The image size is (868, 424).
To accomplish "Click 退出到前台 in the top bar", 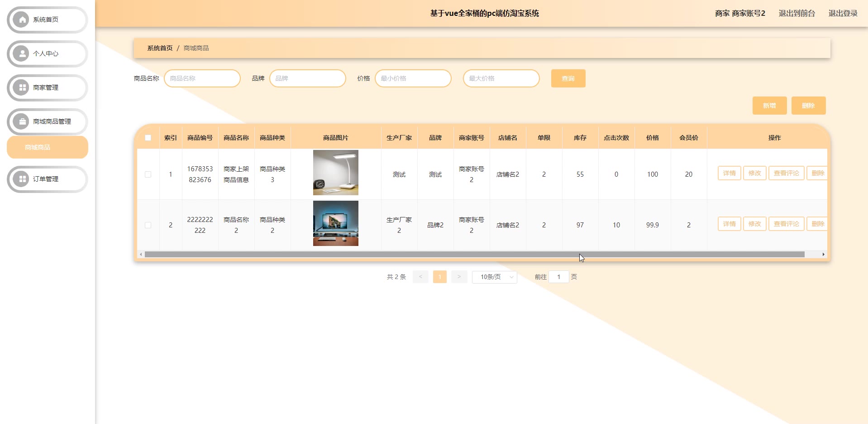I will [796, 14].
